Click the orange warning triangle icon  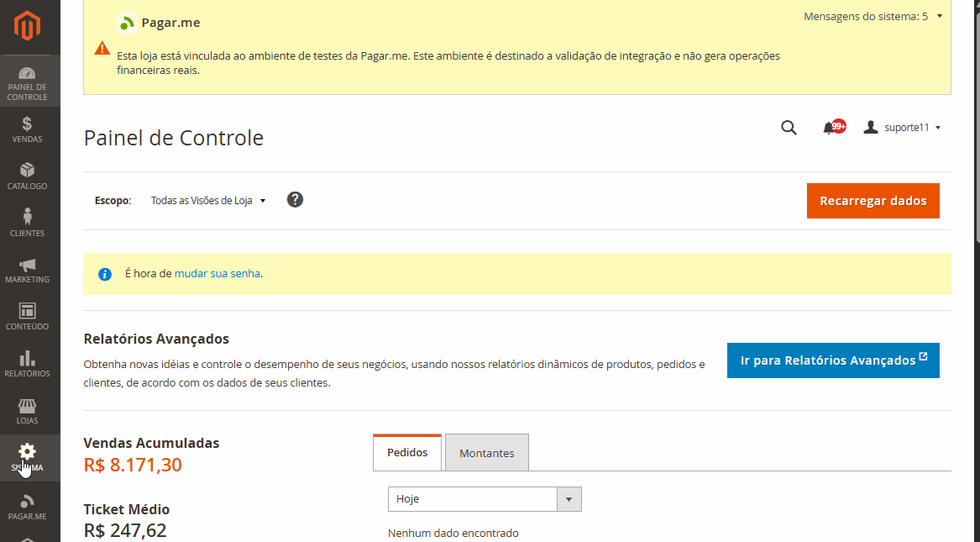click(102, 48)
